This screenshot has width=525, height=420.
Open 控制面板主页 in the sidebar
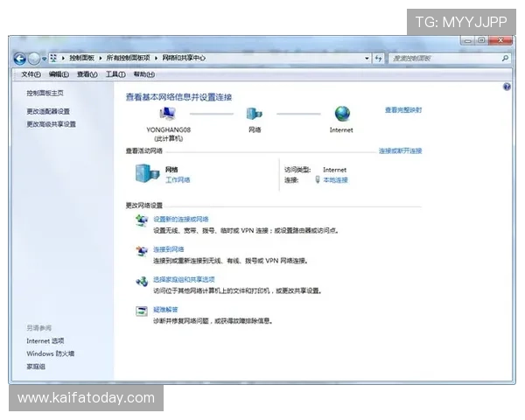(x=45, y=93)
